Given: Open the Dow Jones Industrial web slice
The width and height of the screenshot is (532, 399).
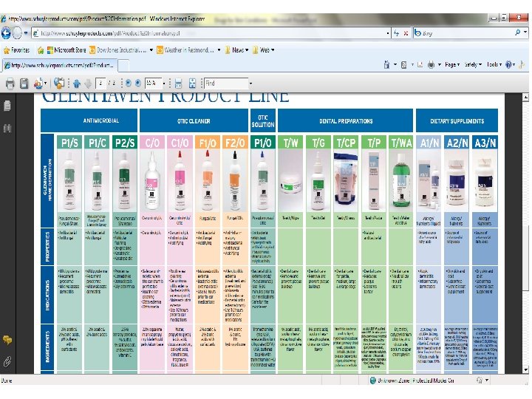Looking at the screenshot, I should point(118,50).
